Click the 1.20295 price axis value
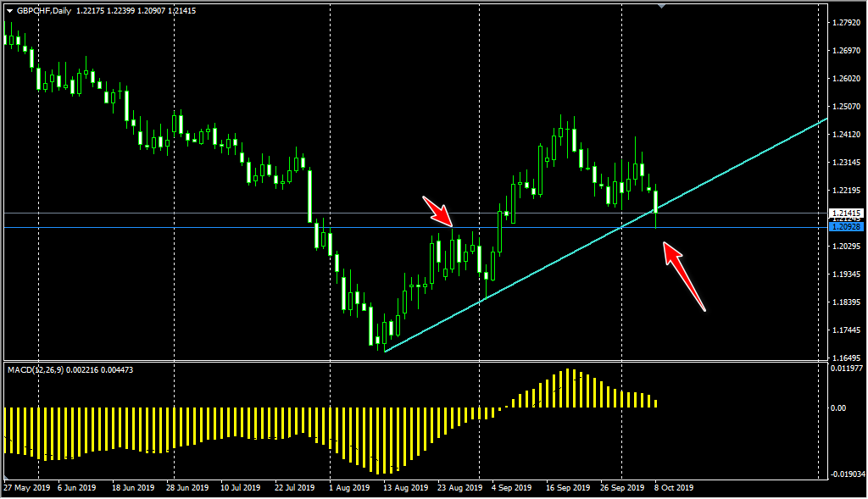Image resolution: width=868 pixels, height=499 pixels. pos(847,247)
